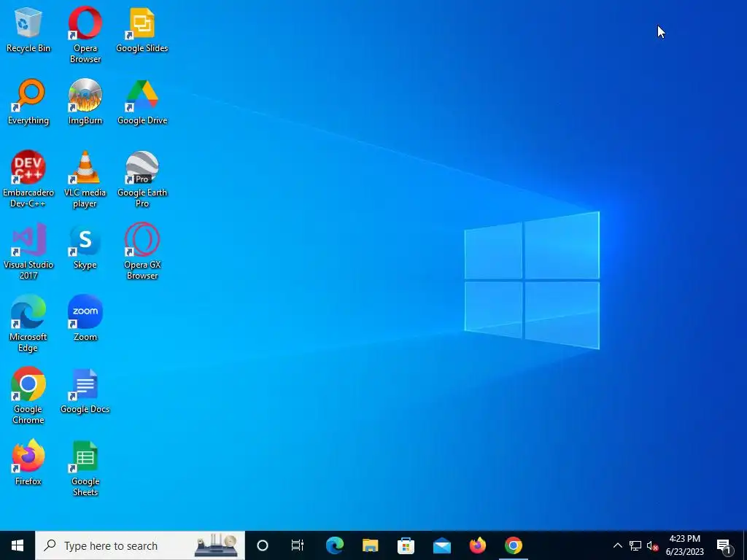Open the Mail app from the taskbar
The width and height of the screenshot is (747, 560).
click(441, 545)
